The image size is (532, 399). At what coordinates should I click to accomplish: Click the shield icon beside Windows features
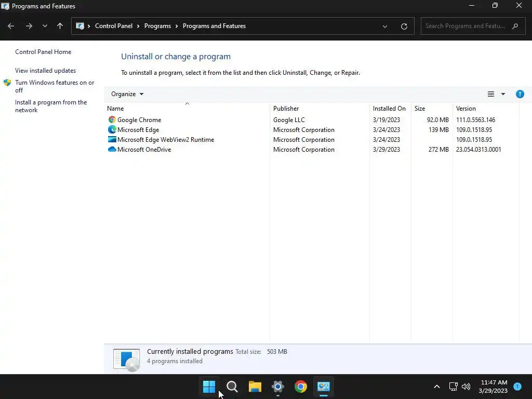(7, 83)
